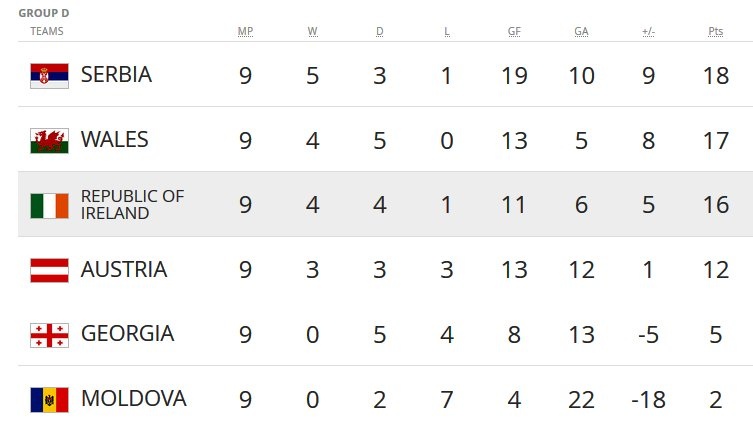This screenshot has width=753, height=429.
Task: Click the GF column header
Action: coord(514,31)
